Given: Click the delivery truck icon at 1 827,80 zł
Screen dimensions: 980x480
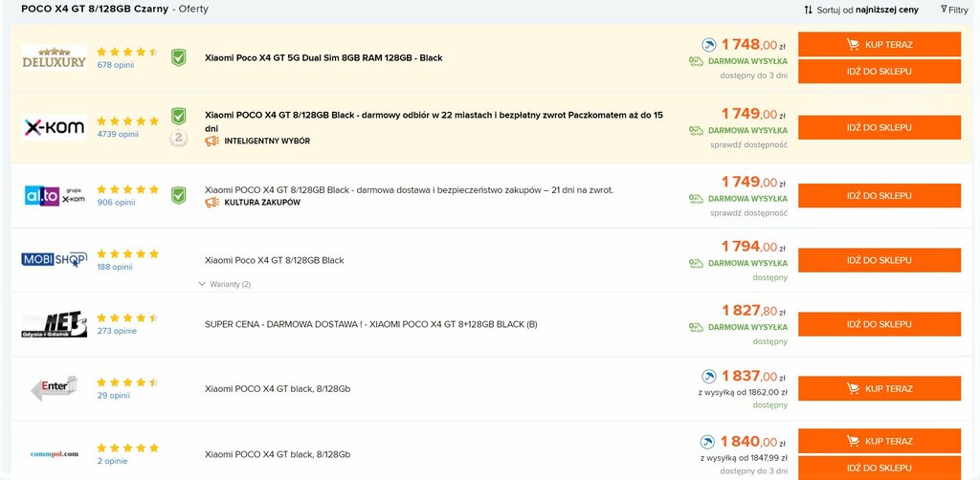Looking at the screenshot, I should pyautogui.click(x=696, y=327).
